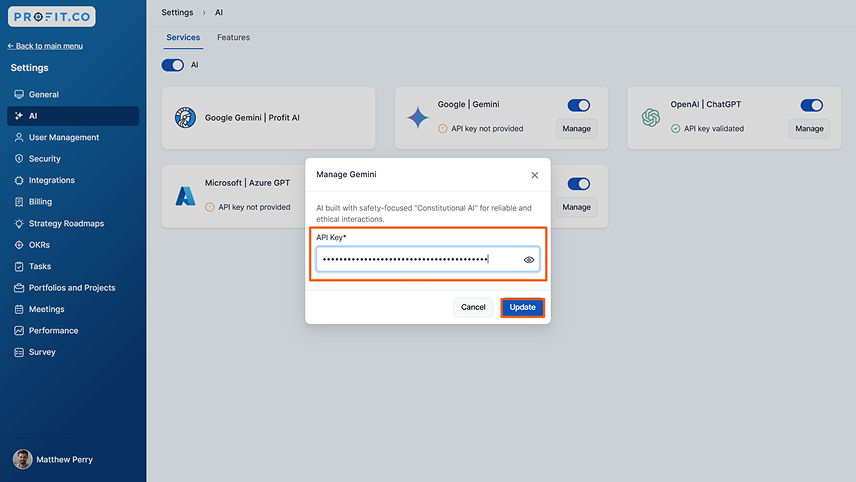The image size is (856, 482).
Task: Toggle switch above the second-row Manage button
Action: [x=579, y=184]
